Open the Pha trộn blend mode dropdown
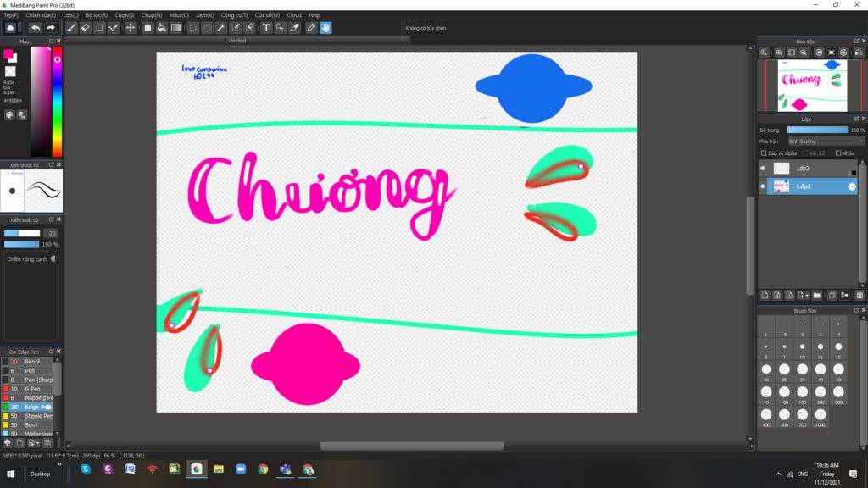868x488 pixels. tap(826, 141)
